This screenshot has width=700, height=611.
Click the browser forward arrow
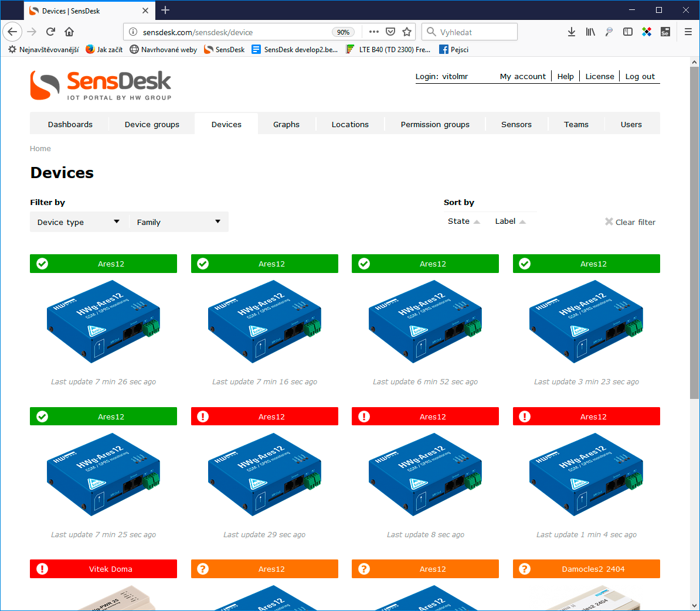(x=32, y=32)
